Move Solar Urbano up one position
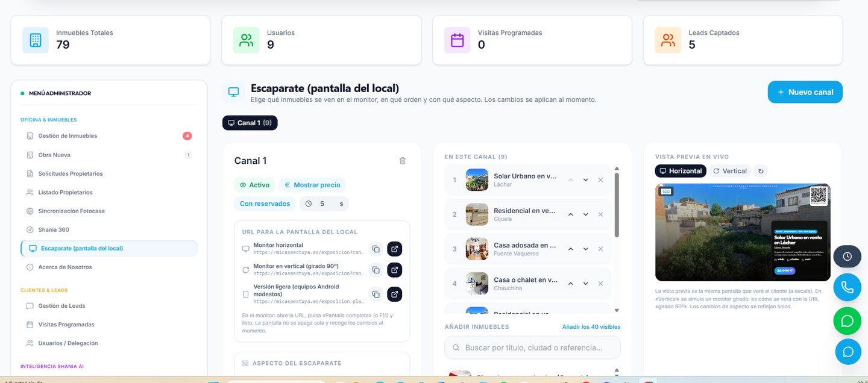868x383 pixels. pos(570,180)
